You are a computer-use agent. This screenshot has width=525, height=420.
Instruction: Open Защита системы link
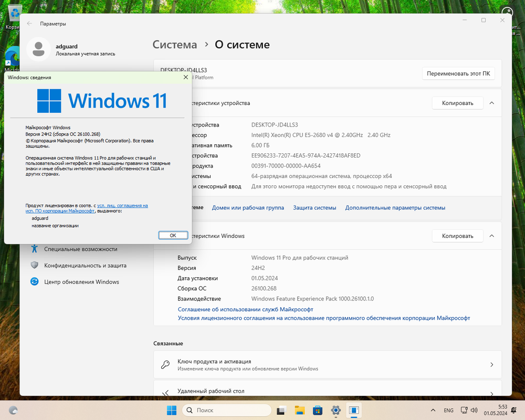(x=314, y=208)
